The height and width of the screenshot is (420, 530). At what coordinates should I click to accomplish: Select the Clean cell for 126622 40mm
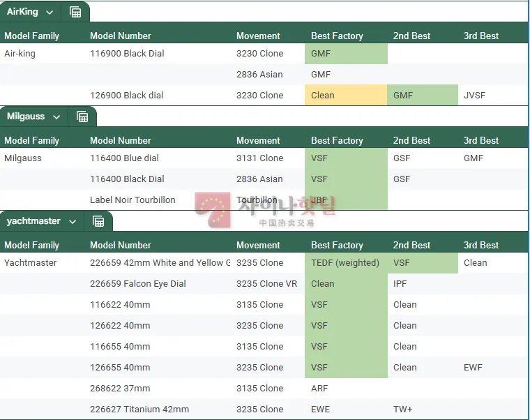[x=405, y=326]
